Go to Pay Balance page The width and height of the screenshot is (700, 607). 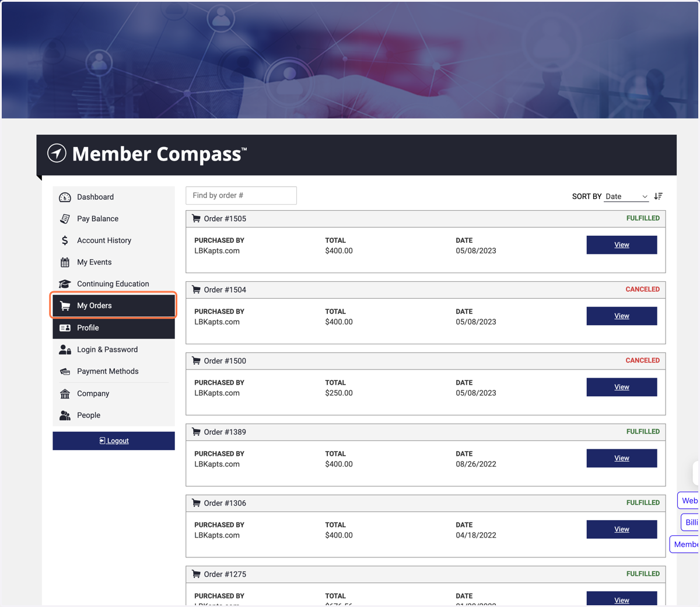pos(114,219)
